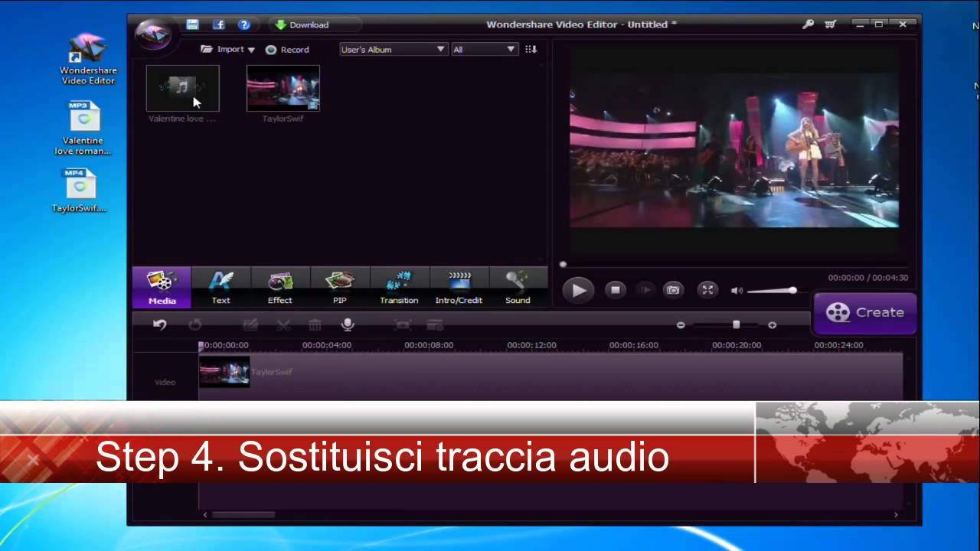Image resolution: width=980 pixels, height=551 pixels.
Task: Save project with floppy disk icon
Action: 193,24
